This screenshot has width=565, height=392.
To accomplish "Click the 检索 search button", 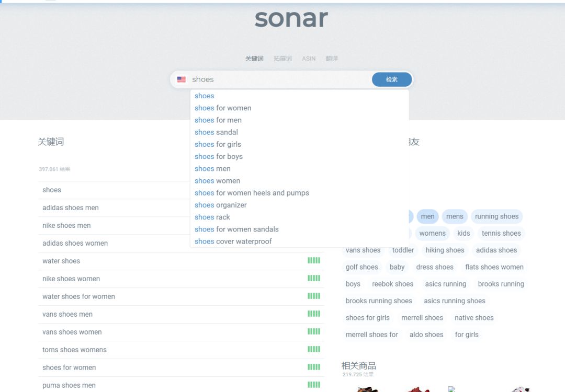I will pos(392,79).
